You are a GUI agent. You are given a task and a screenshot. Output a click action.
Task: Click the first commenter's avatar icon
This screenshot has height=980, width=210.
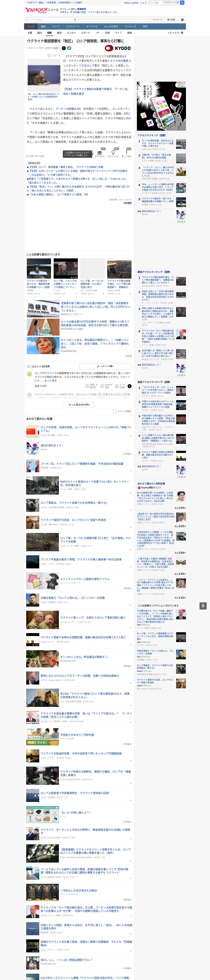click(x=29, y=374)
